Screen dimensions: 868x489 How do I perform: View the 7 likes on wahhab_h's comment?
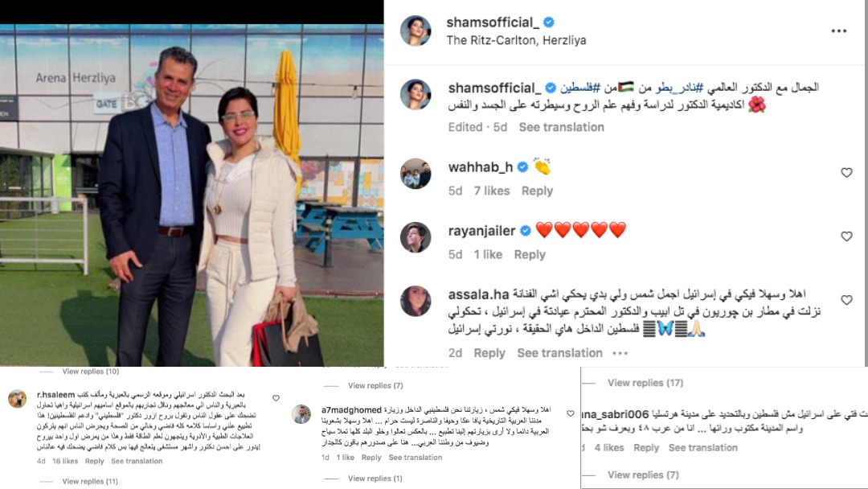[492, 191]
